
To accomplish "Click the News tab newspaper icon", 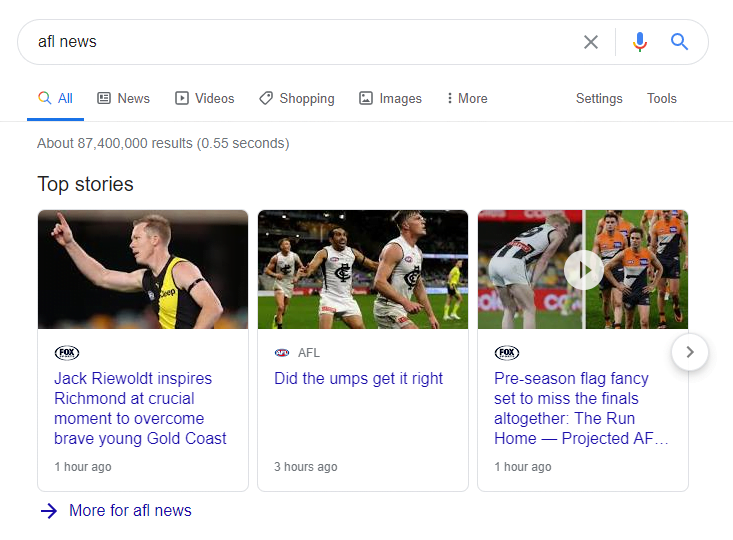I will tap(104, 98).
